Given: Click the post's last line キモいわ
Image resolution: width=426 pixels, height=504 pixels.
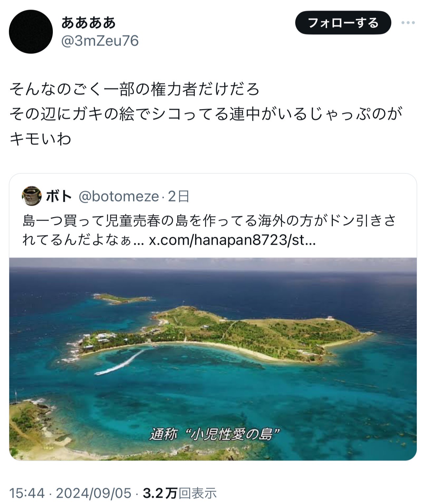Looking at the screenshot, I should (x=40, y=139).
